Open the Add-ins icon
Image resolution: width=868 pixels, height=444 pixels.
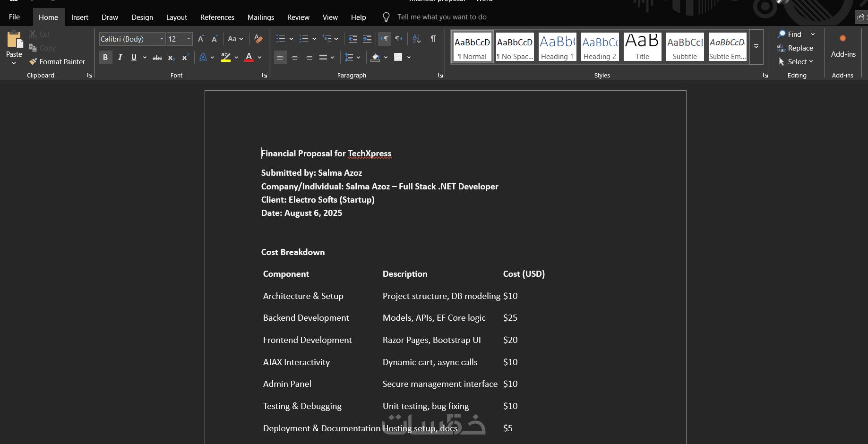pos(843,38)
